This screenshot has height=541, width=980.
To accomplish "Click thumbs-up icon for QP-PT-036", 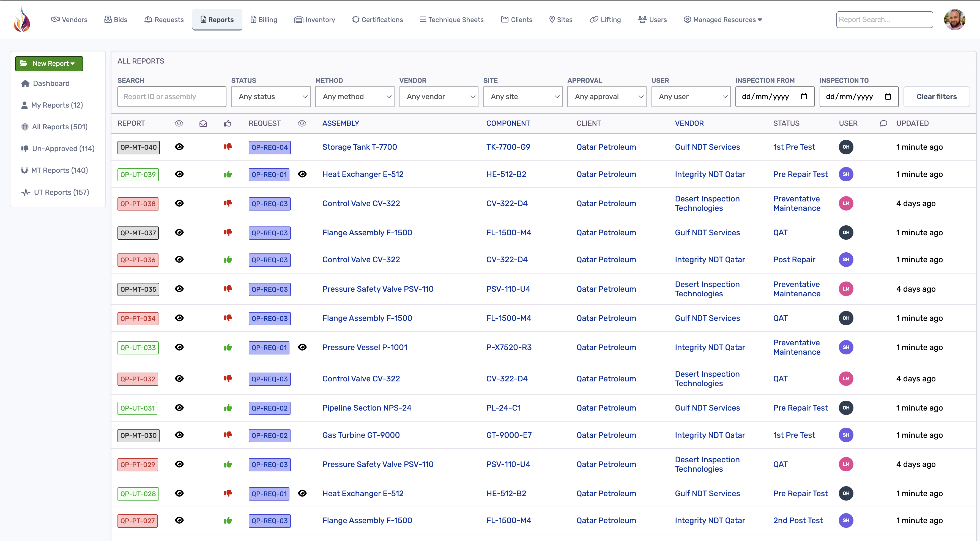I will coord(228,259).
